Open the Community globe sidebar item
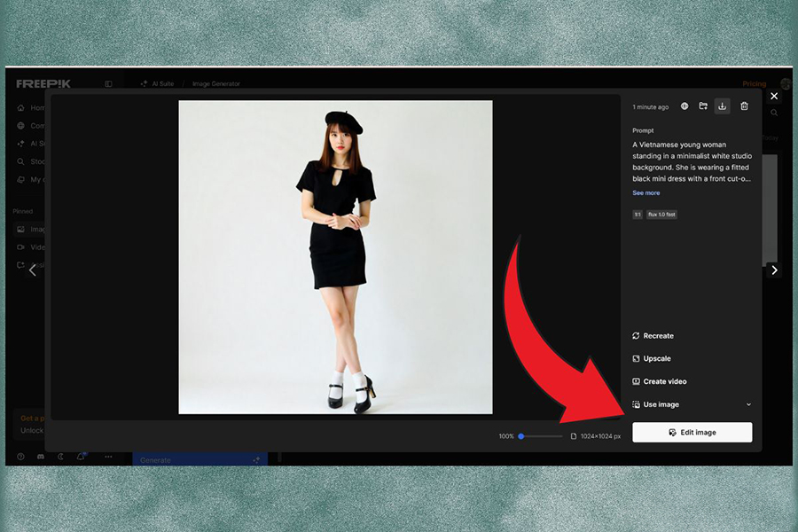798x532 pixels. click(x=30, y=126)
